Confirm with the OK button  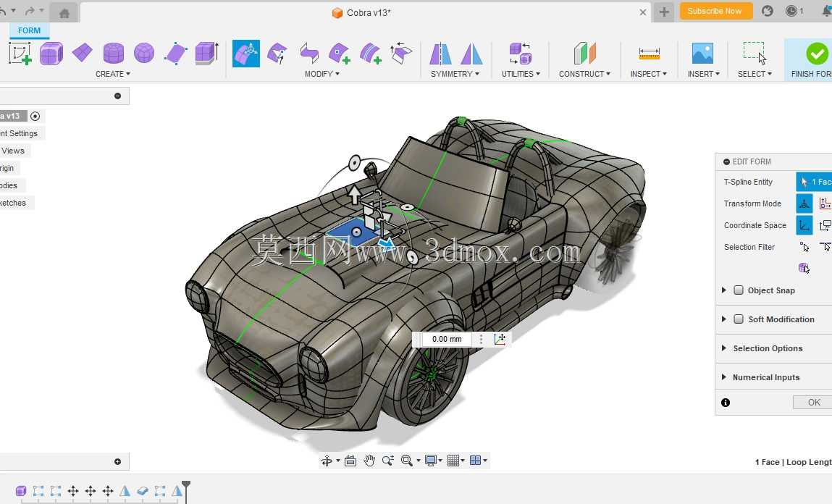(x=813, y=402)
